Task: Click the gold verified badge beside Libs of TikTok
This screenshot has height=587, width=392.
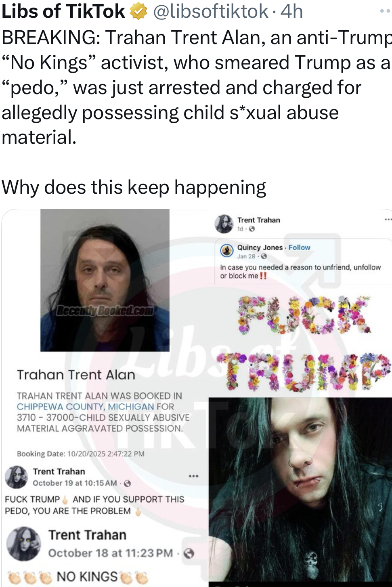Action: tap(138, 12)
